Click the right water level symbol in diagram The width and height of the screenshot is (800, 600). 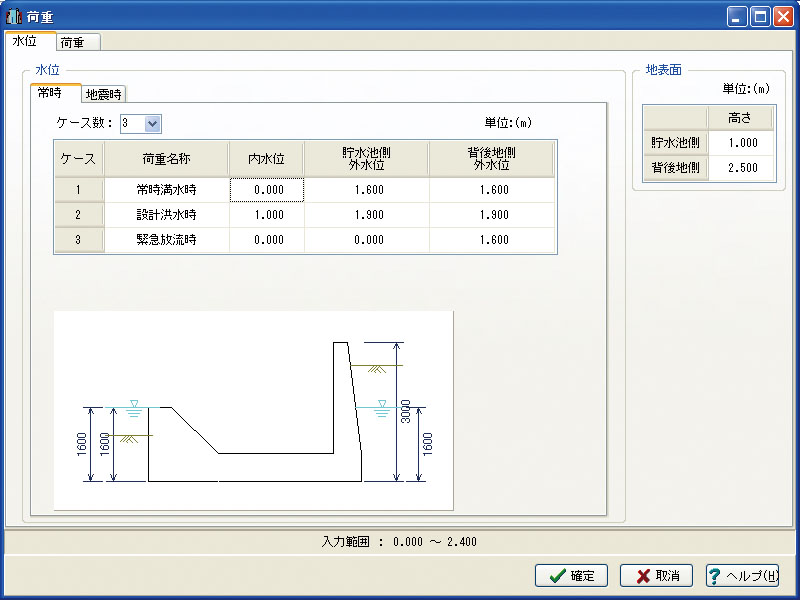(382, 408)
